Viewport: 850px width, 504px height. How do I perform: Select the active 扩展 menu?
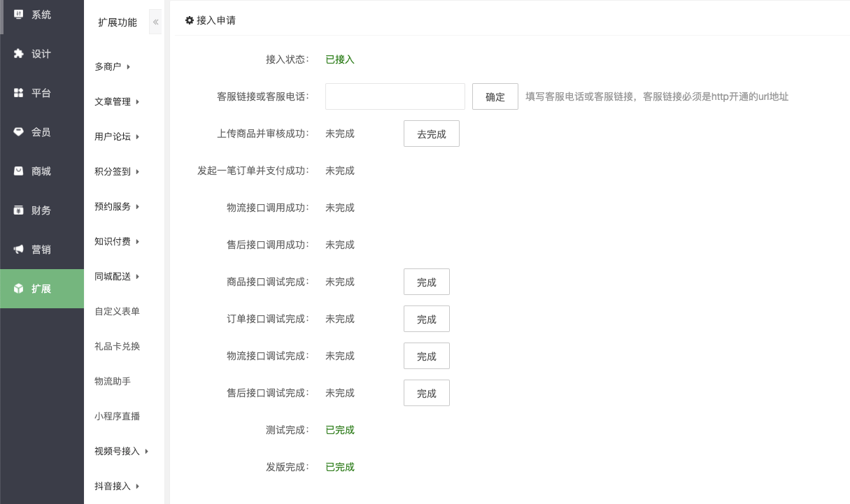point(42,289)
